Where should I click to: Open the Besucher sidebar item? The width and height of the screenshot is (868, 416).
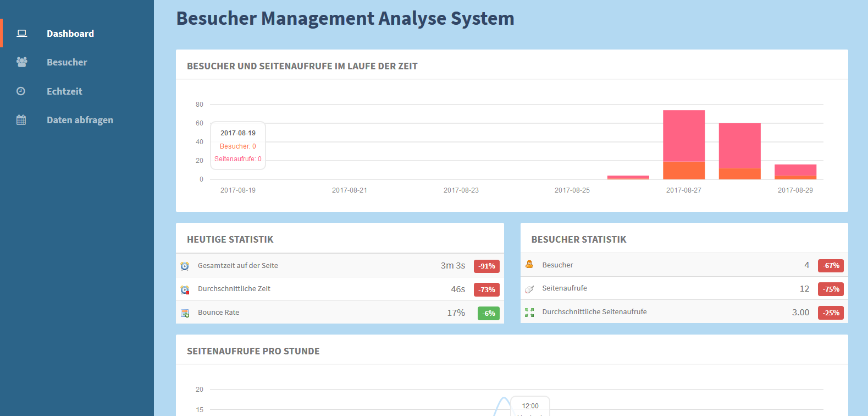point(77,62)
